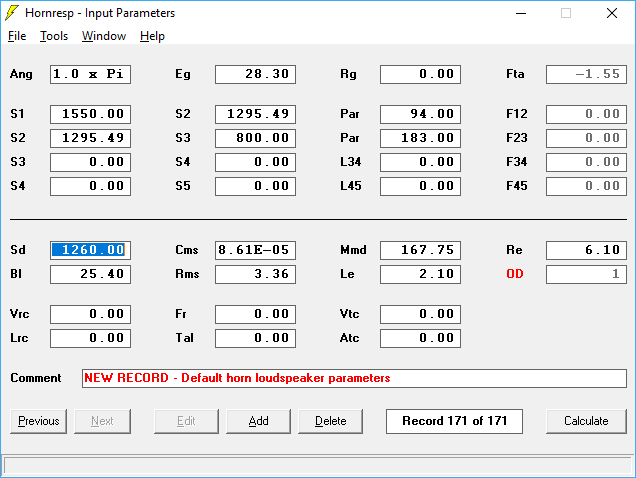Click the Vtc input field

[x=420, y=314]
